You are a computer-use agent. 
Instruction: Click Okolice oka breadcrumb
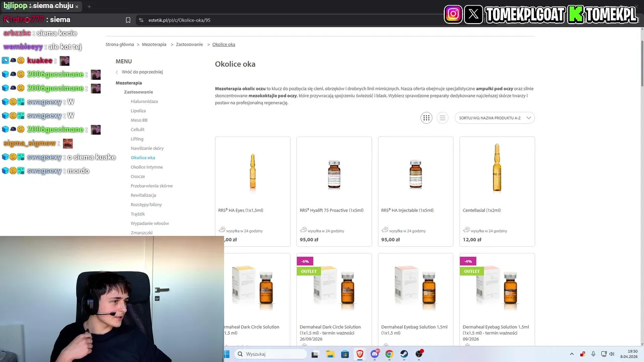click(x=223, y=44)
